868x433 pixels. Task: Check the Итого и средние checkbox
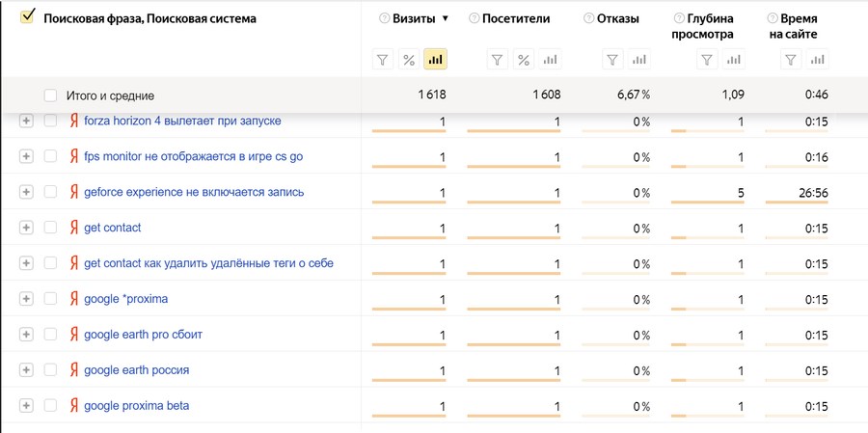point(50,95)
